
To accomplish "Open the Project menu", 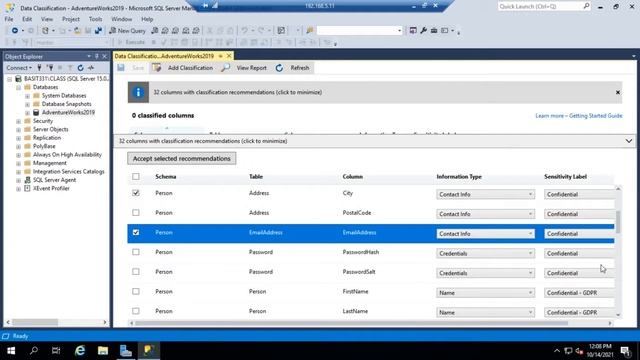I will (x=71, y=19).
